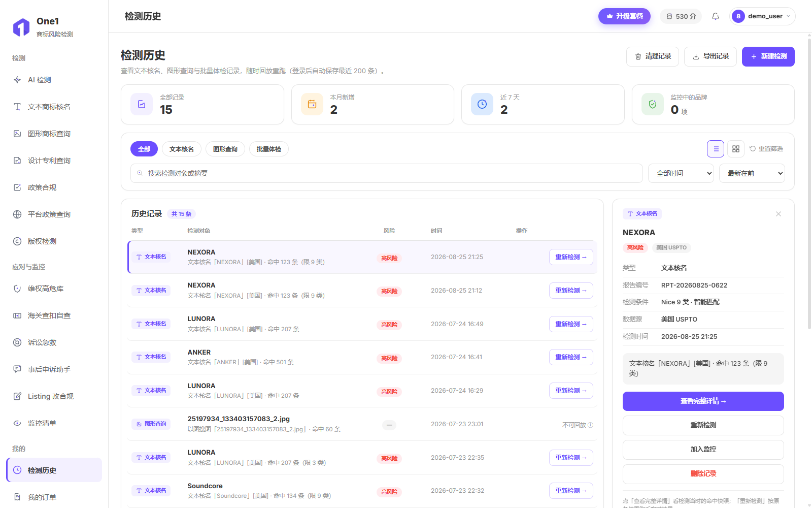Open the 全部时间 time dropdown
The width and height of the screenshot is (812, 508).
point(681,173)
